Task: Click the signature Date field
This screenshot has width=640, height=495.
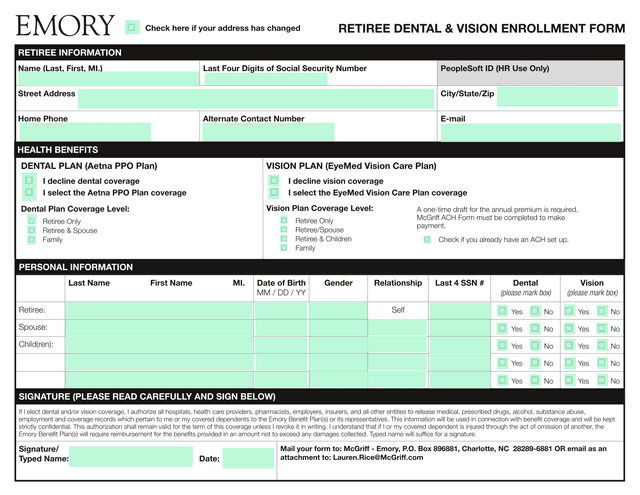Action: click(x=247, y=458)
